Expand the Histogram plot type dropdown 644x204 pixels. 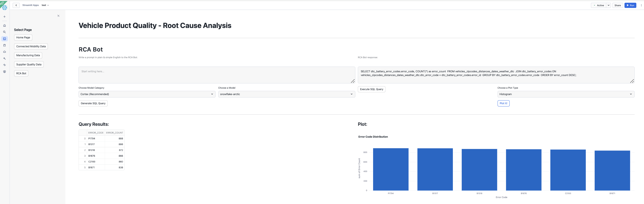(565, 94)
